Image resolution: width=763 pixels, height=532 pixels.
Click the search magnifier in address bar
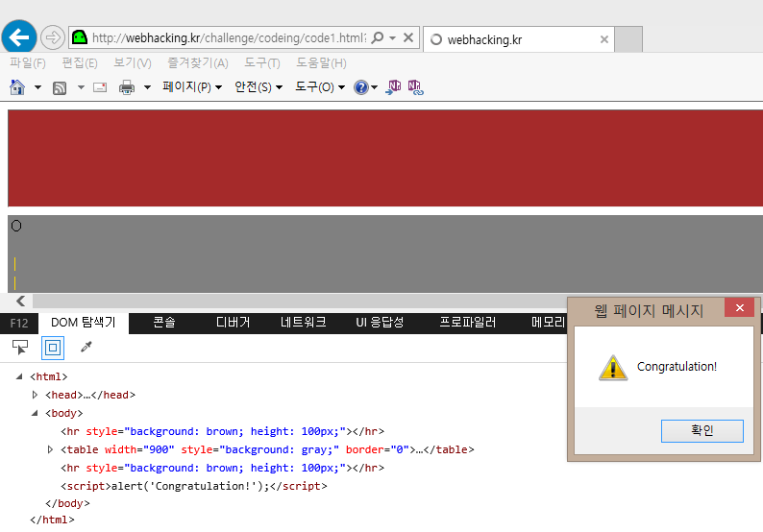coord(377,37)
